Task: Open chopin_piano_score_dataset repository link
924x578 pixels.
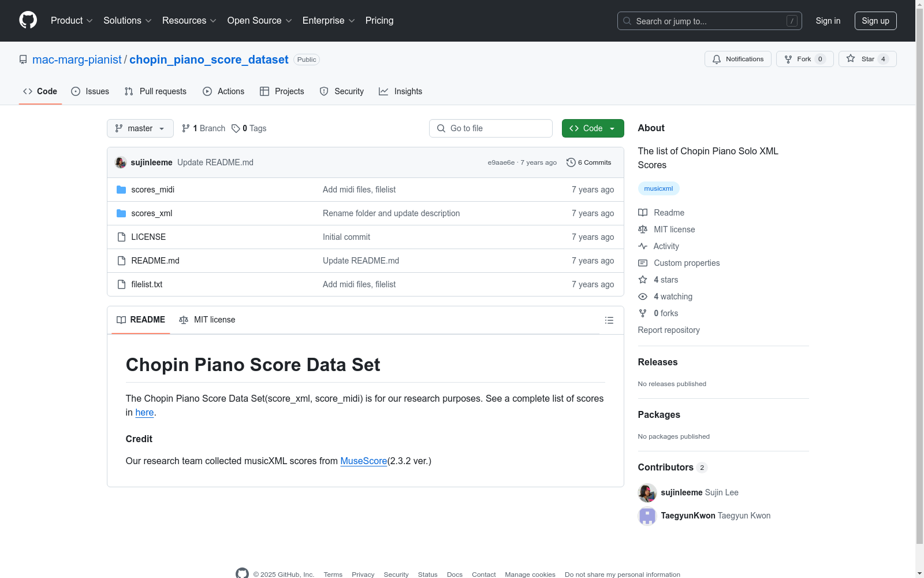Action: point(209,60)
